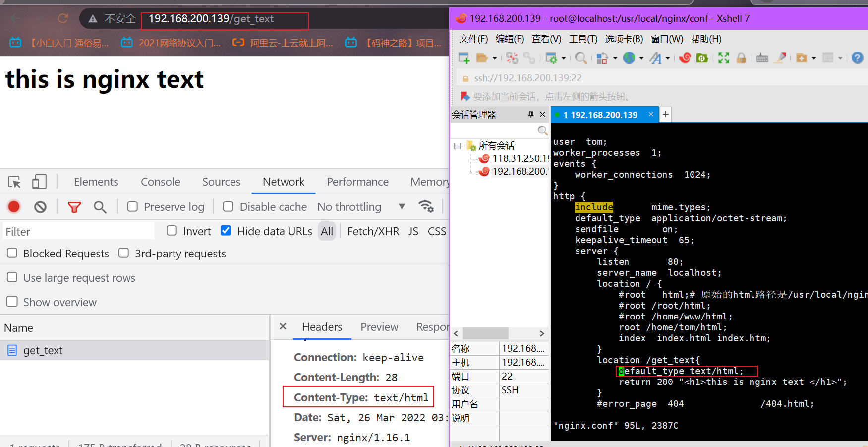Uncheck Hide data URLs checkbox

point(226,231)
